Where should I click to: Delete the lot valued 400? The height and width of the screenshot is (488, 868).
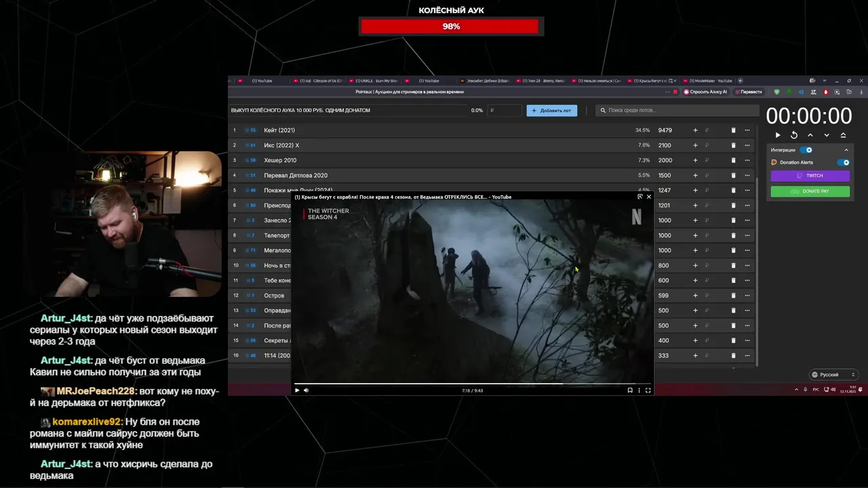pos(733,340)
